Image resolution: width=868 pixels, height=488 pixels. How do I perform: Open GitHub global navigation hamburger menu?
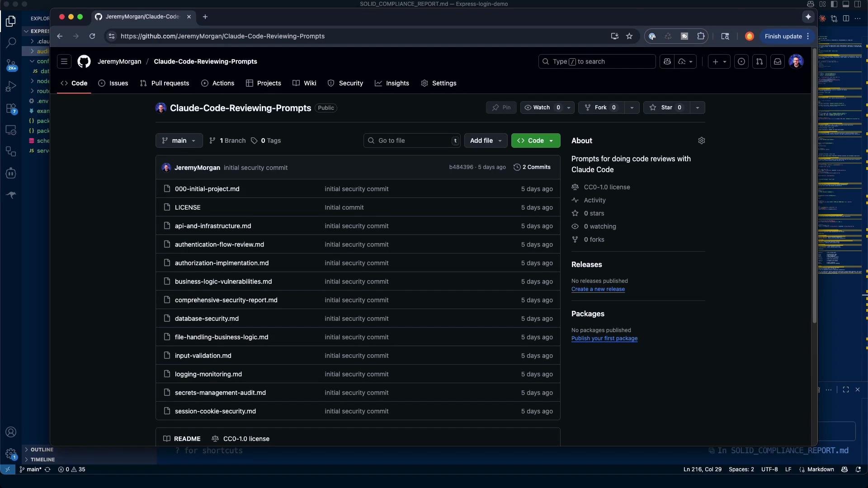point(64,61)
